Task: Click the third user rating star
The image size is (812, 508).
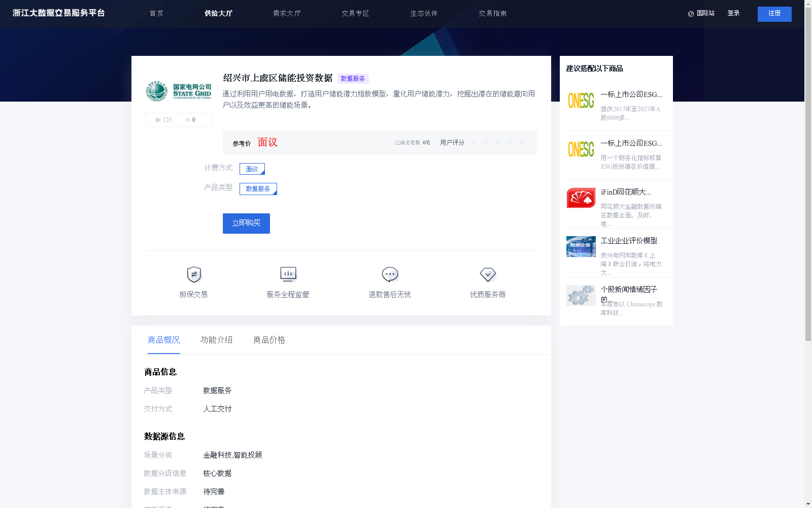Action: (x=497, y=142)
